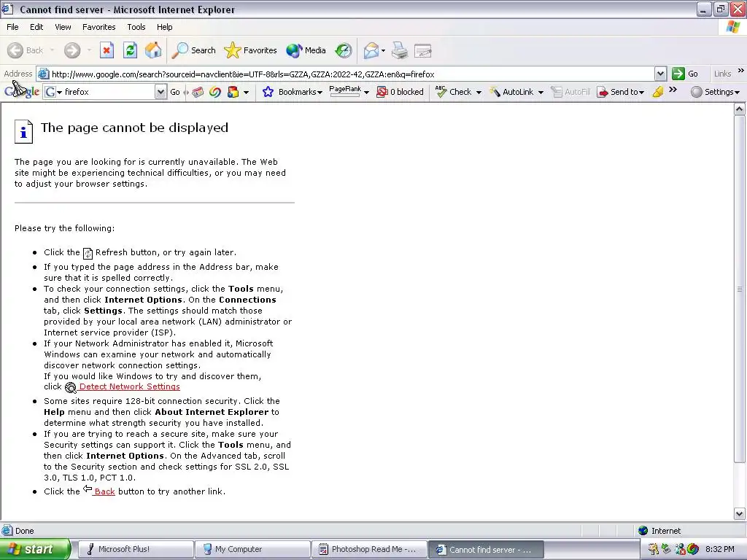747x560 pixels.
Task: Click the vertical scrollbar thumb
Action: 740,289
